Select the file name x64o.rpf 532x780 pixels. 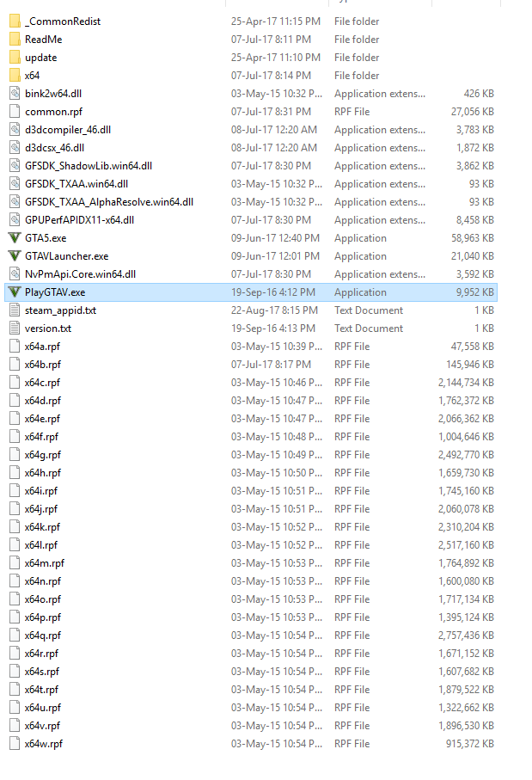coord(43,599)
